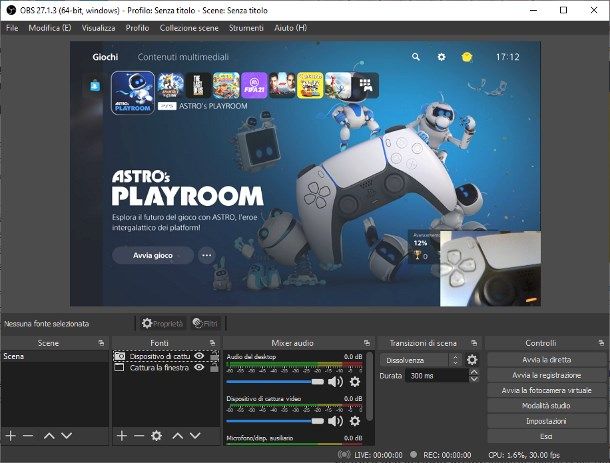Click Avvia la fotocamera virtuale
610x463 pixels.
point(547,391)
